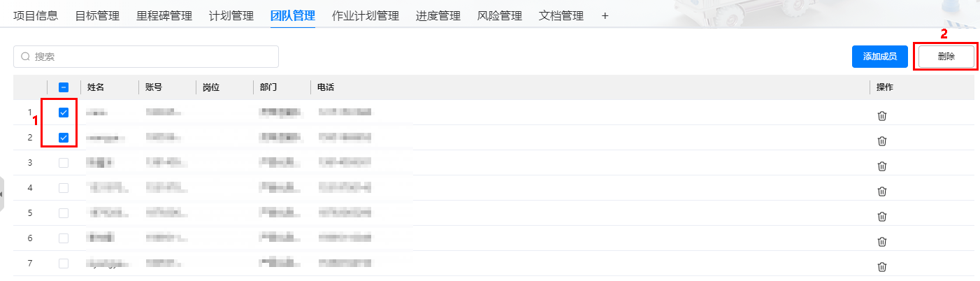Screen dimensions: 980x281
Task: Click the 添加成员 button
Action: click(x=880, y=57)
